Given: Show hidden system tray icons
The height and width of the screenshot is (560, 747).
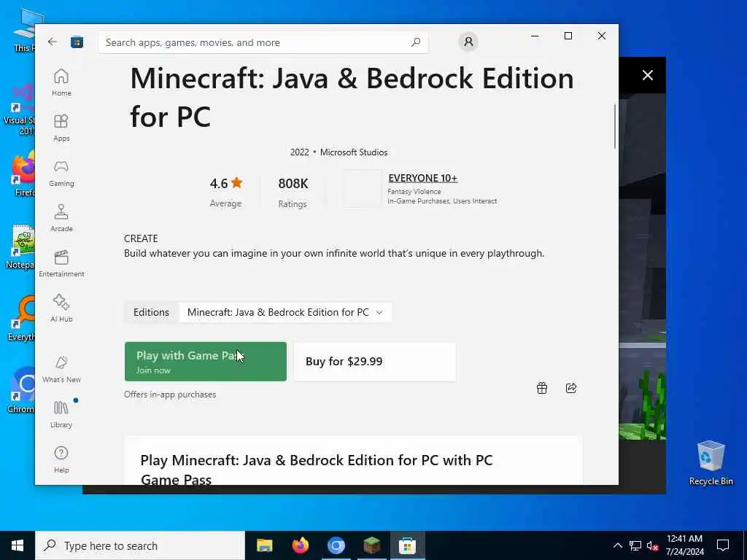Looking at the screenshot, I should (617, 545).
